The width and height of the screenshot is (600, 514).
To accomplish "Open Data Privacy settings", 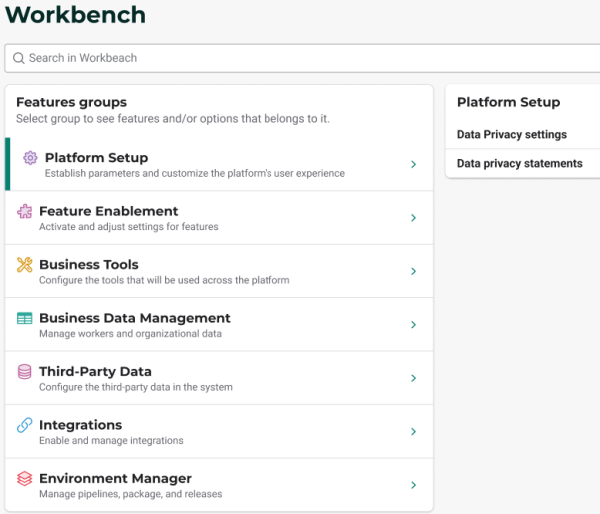I will pyautogui.click(x=512, y=135).
